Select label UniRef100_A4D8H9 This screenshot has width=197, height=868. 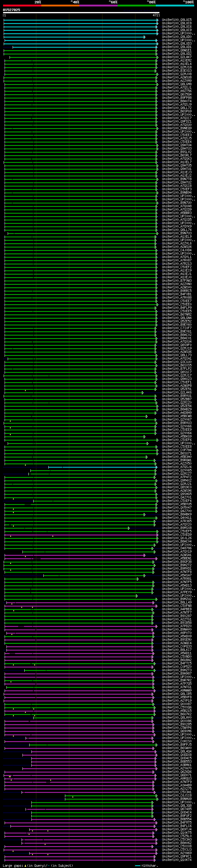pyautogui.click(x=177, y=413)
